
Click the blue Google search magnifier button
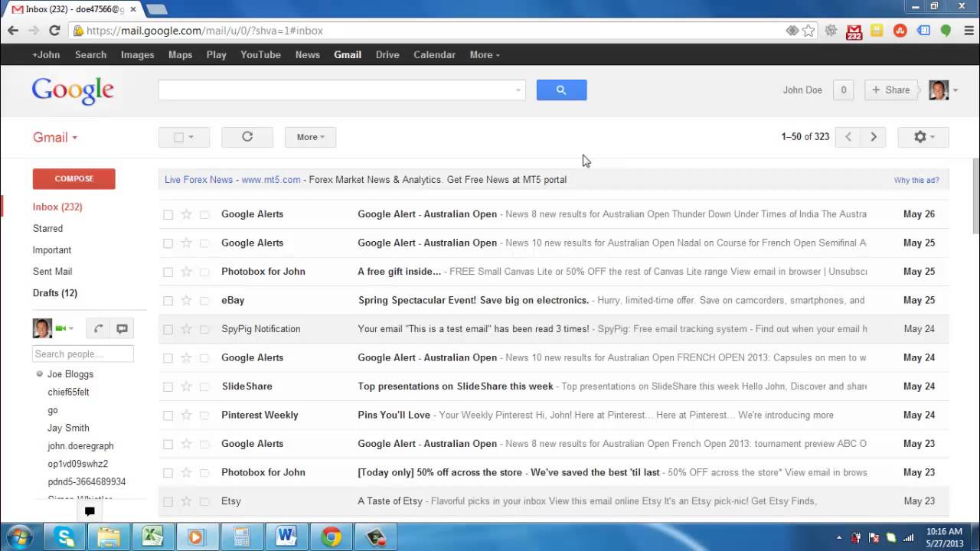561,90
